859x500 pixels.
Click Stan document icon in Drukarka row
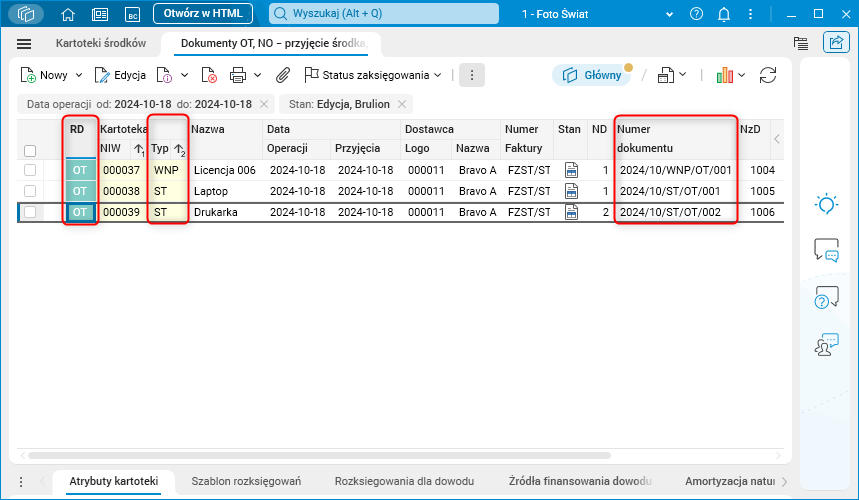(x=571, y=212)
